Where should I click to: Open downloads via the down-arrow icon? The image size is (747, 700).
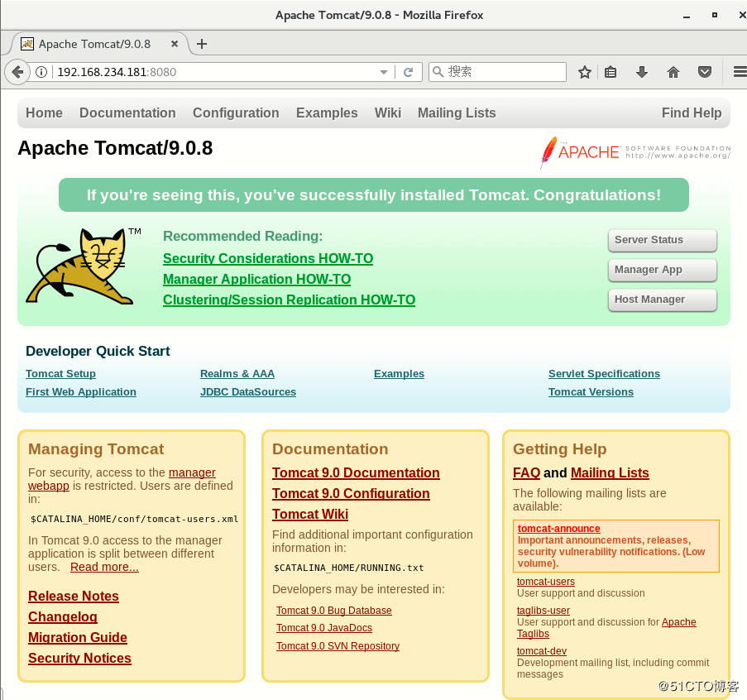pos(641,72)
